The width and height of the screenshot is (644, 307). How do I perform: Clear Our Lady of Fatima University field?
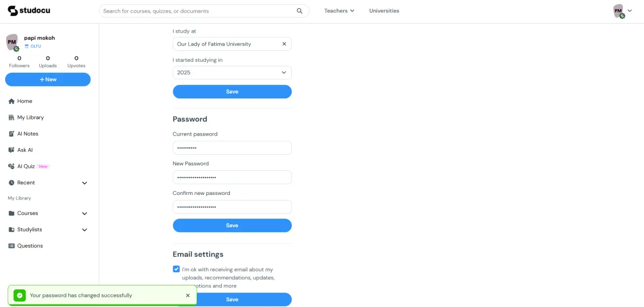284,44
